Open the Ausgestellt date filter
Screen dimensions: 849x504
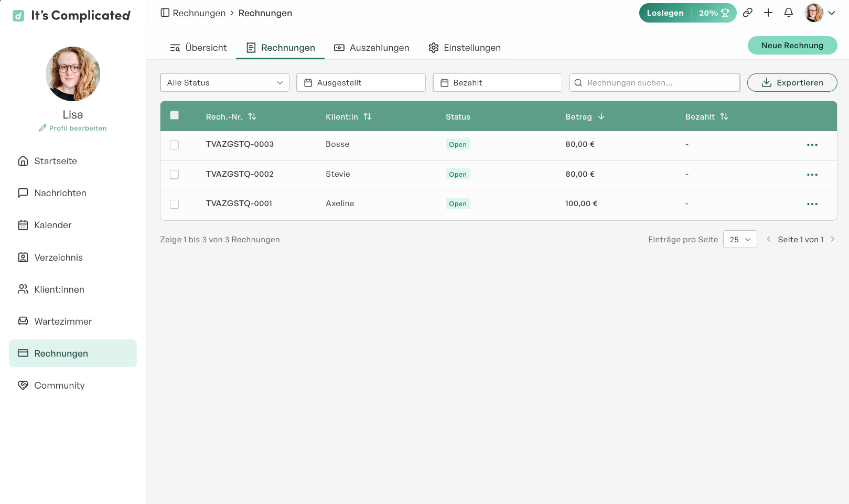coord(361,83)
